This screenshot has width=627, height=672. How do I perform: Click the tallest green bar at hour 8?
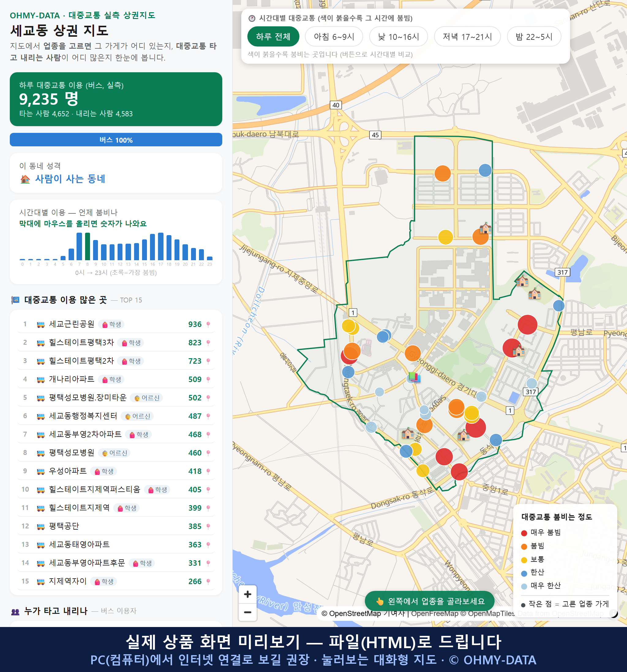tap(88, 246)
